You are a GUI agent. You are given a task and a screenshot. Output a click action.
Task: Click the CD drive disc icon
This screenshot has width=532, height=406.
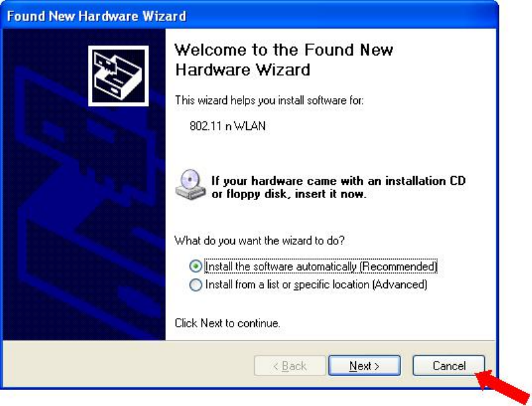coord(191,184)
